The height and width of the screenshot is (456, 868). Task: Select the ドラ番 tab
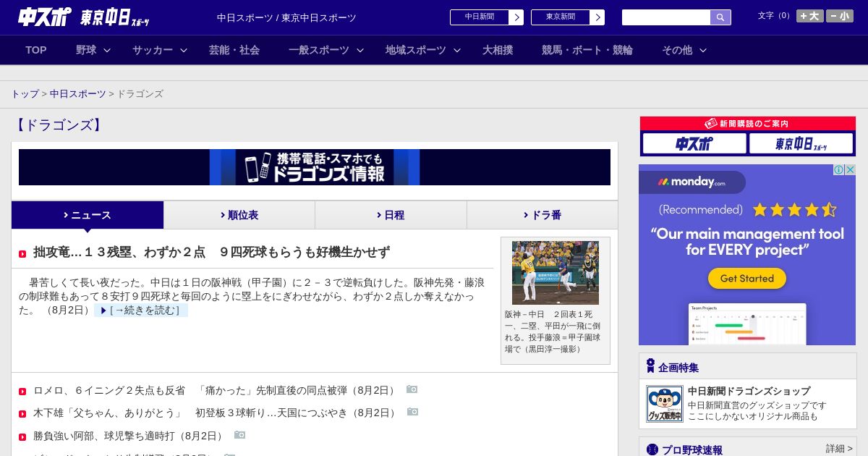pos(542,215)
